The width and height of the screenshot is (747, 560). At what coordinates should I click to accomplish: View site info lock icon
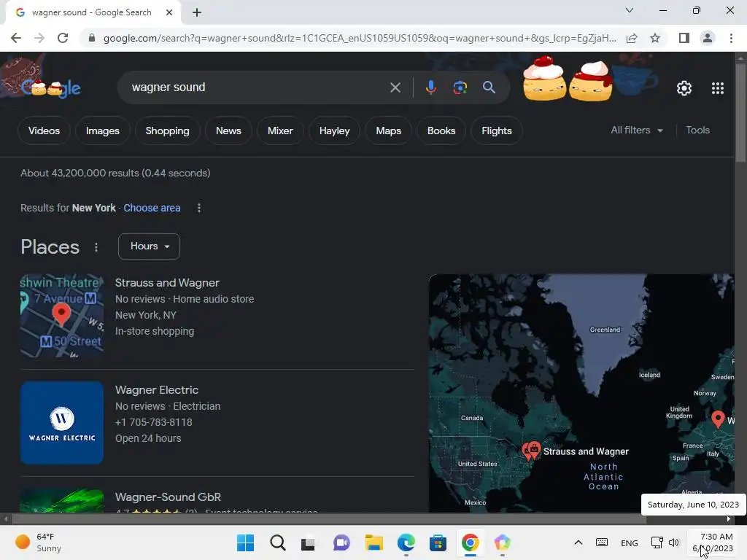pyautogui.click(x=92, y=38)
